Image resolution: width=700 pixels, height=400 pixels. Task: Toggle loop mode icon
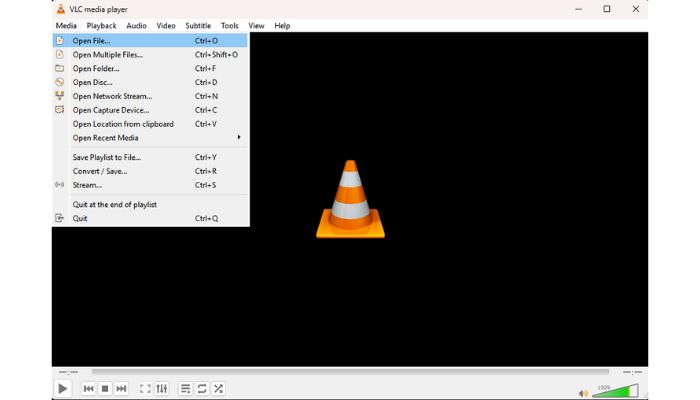(x=202, y=389)
